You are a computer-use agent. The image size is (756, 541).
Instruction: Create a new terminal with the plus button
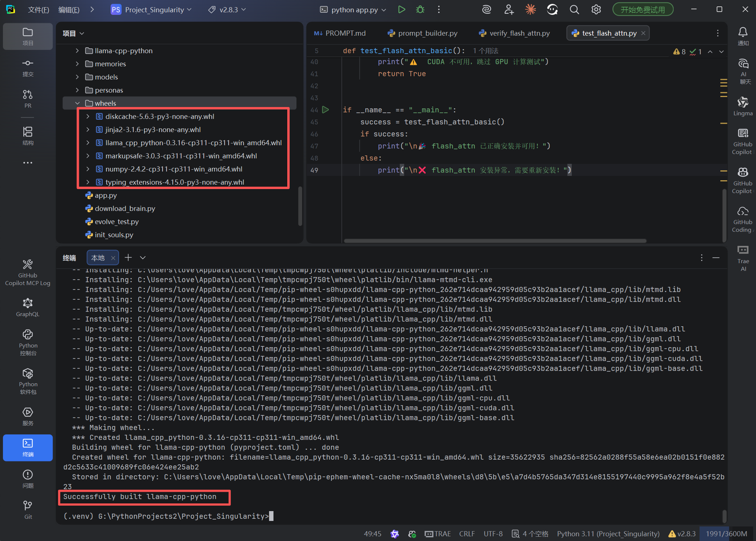coord(128,257)
